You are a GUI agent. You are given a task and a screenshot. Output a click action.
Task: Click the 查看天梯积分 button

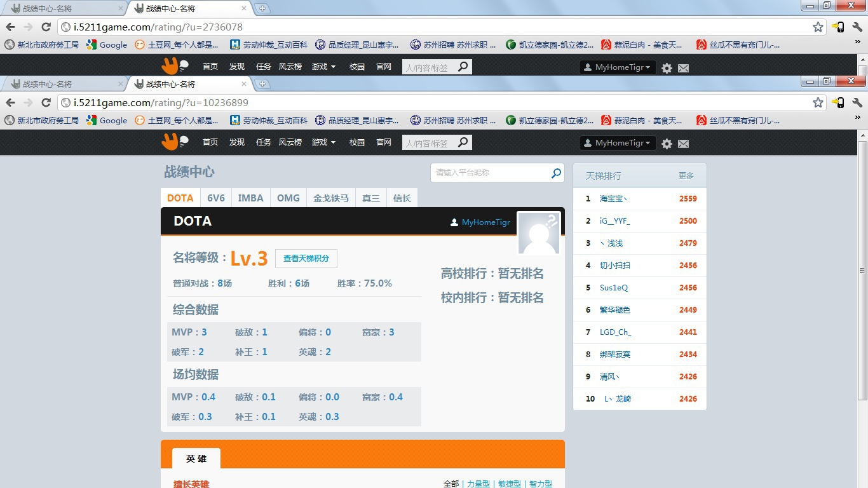pyautogui.click(x=306, y=259)
